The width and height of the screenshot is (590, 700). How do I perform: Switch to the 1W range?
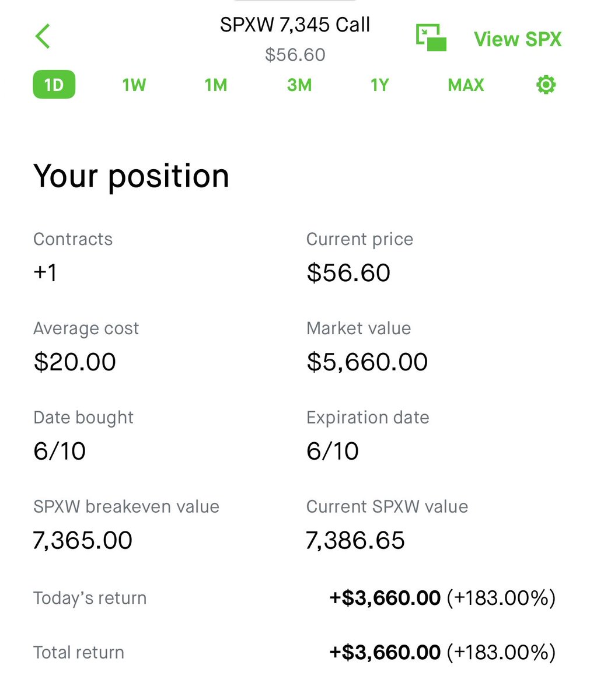[134, 85]
